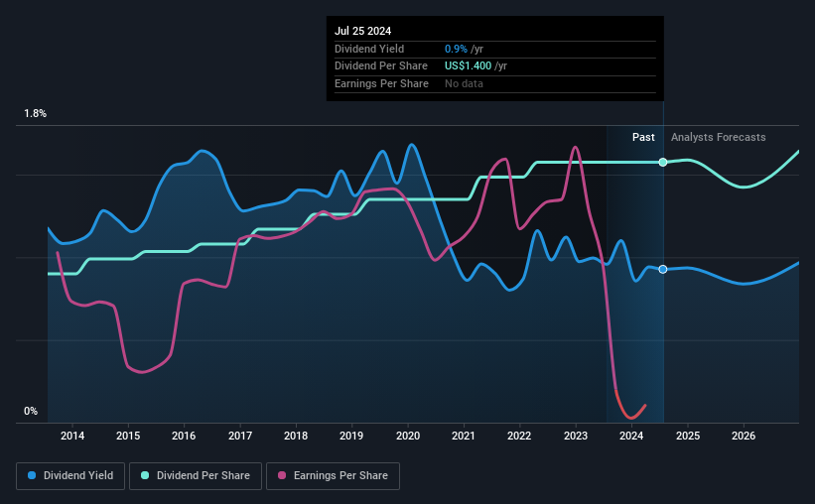Click the Past label on chart

pos(643,137)
